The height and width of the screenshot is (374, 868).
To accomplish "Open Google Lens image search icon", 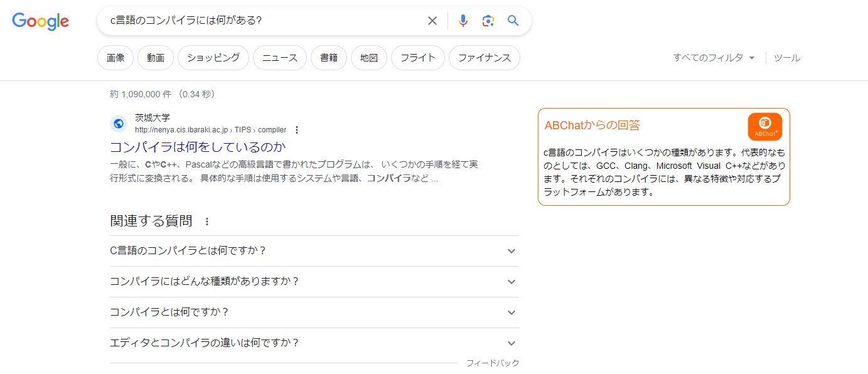I will [488, 21].
